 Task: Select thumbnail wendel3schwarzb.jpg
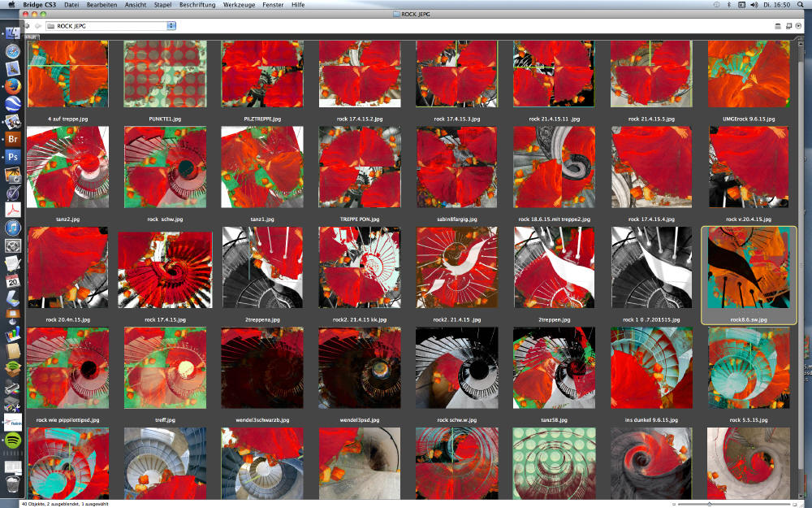click(x=262, y=368)
